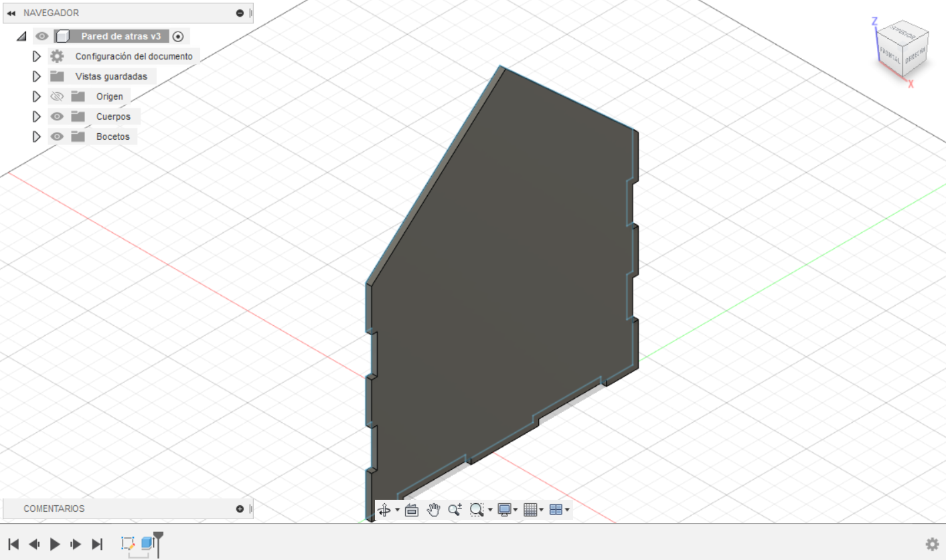
Task: Expand the Vistas guardadas folder
Action: click(x=37, y=76)
